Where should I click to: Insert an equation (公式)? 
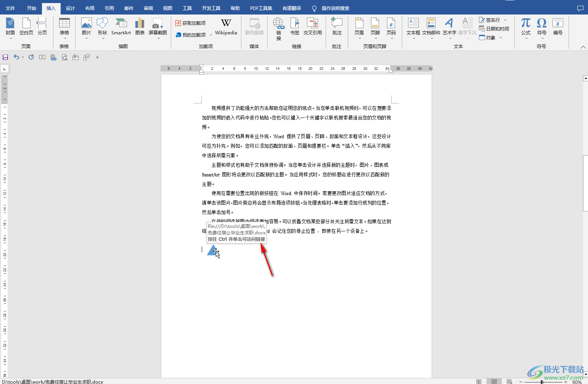click(x=526, y=27)
